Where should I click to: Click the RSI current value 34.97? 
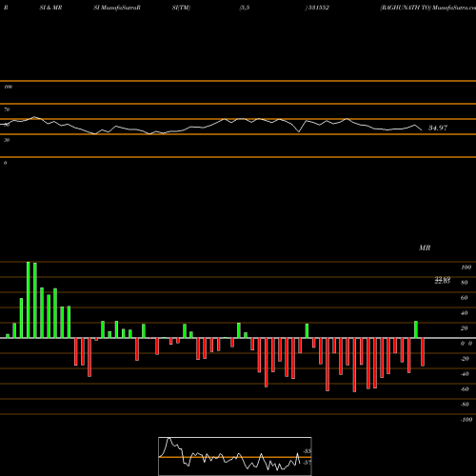(x=438, y=128)
